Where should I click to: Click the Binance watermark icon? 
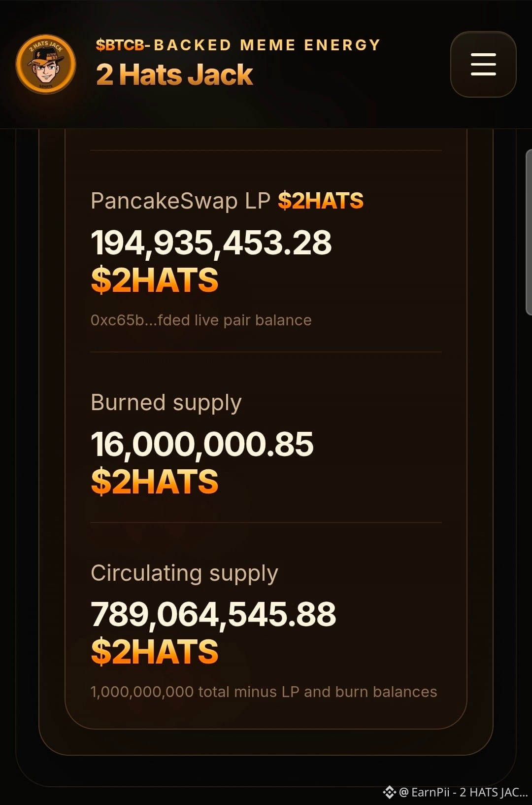[x=389, y=792]
